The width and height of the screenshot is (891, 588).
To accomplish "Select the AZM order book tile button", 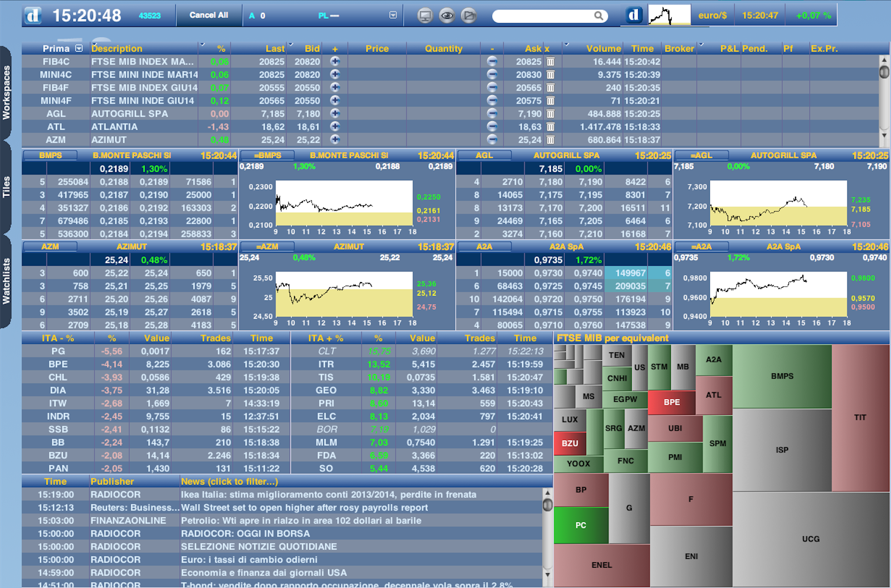I will (50, 246).
